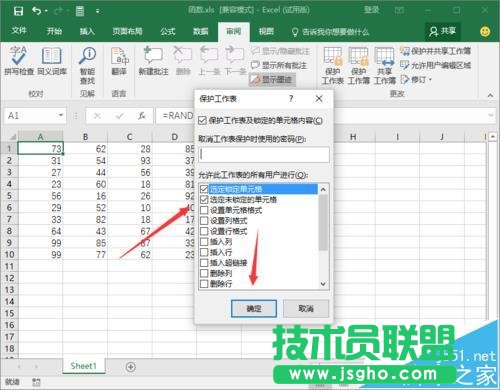Click the insert function fx icon
Screen dimensions: 500x390
pos(142,116)
